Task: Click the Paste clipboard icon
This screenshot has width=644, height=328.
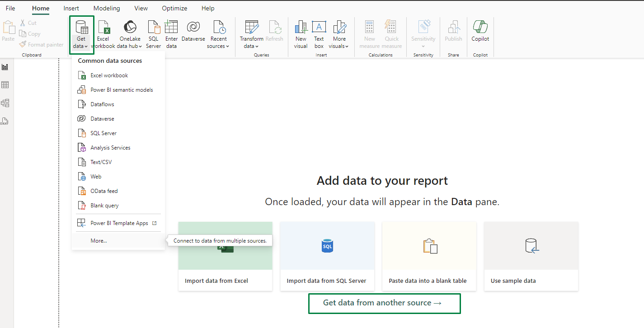Action: (x=9, y=32)
